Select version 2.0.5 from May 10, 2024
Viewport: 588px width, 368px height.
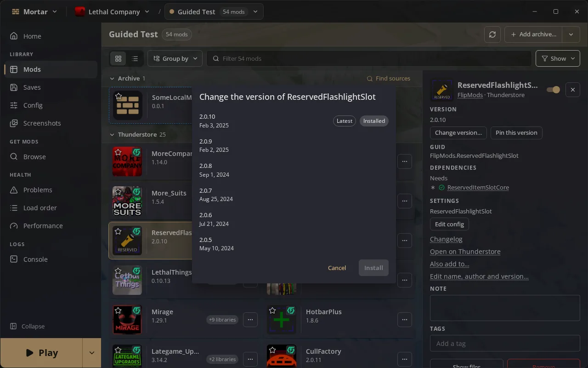[294, 244]
